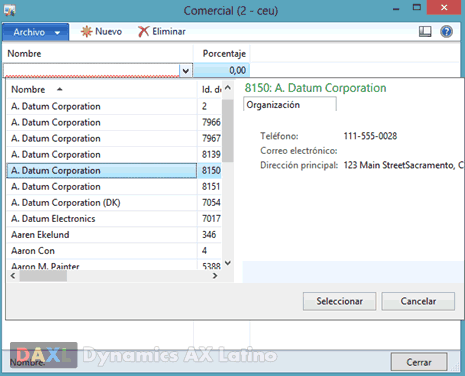Screen dimensions: 465x376
Task: Click the list's vertical scrollbar down arrow
Action: pos(228,263)
